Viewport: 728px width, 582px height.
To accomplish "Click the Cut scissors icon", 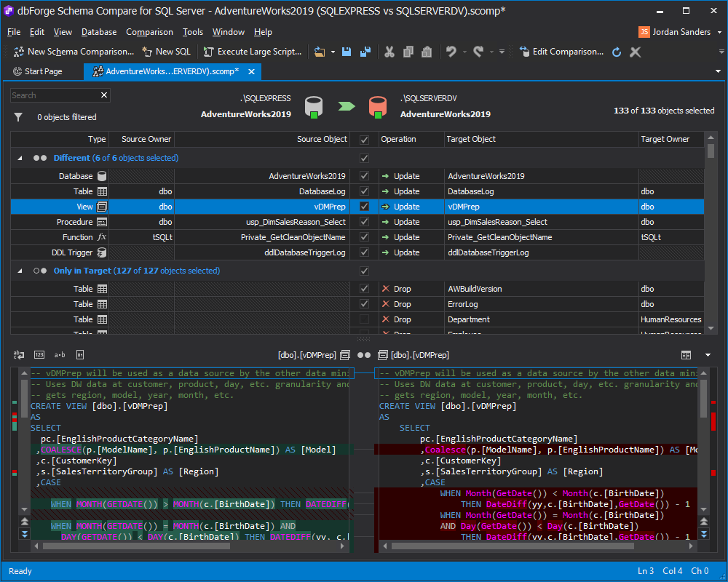I will tap(389, 52).
